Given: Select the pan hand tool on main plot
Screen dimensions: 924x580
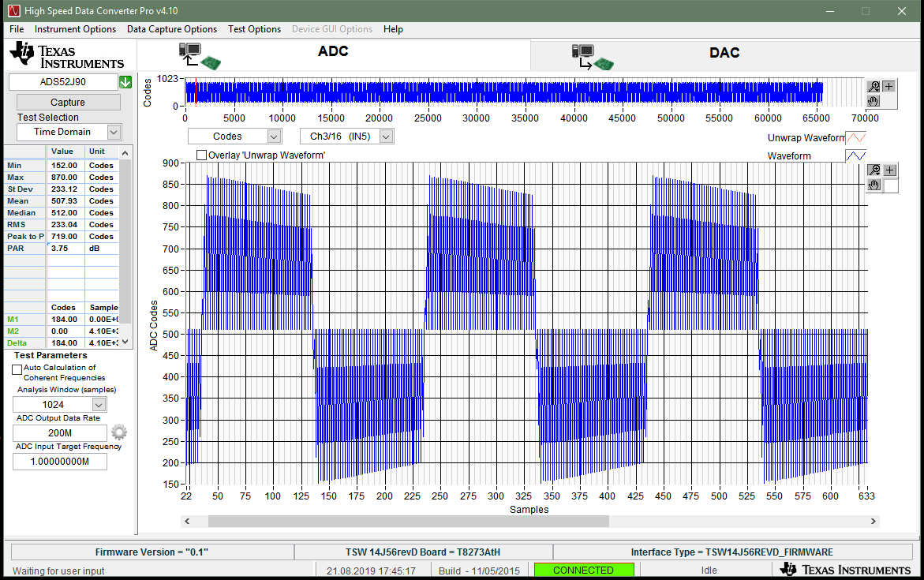Looking at the screenshot, I should pos(874,185).
